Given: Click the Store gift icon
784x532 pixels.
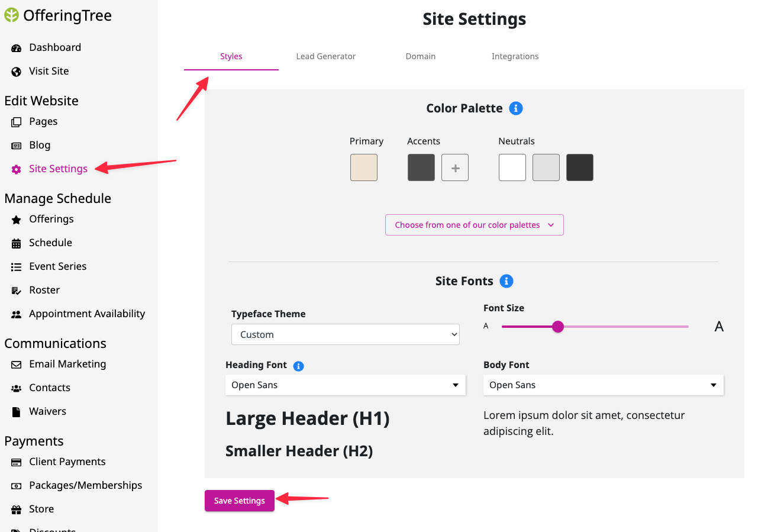Looking at the screenshot, I should 17,510.
